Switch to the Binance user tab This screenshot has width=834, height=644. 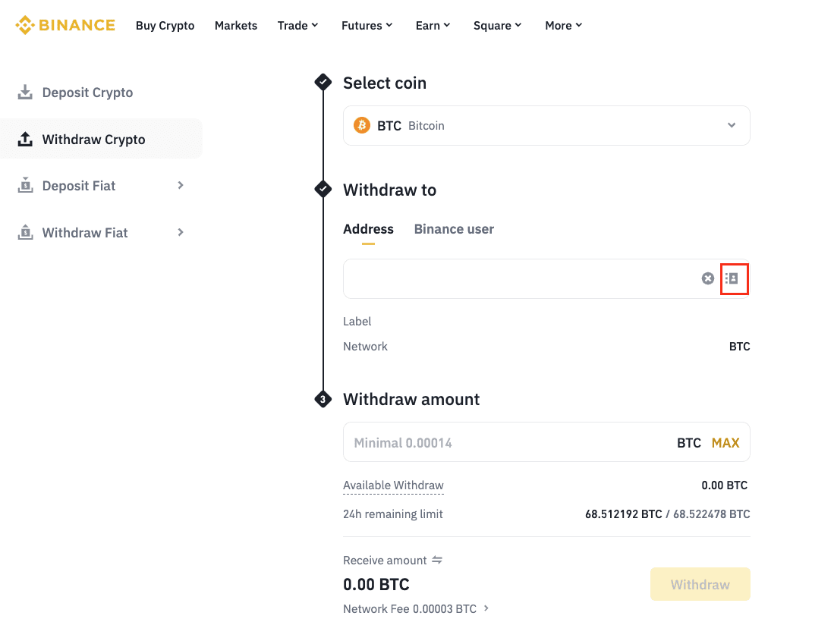coord(454,229)
